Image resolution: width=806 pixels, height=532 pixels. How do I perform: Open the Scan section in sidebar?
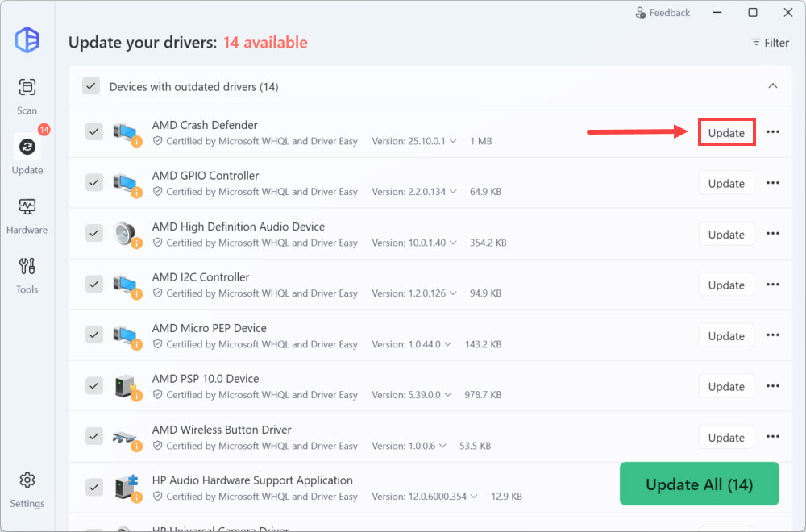(x=27, y=95)
